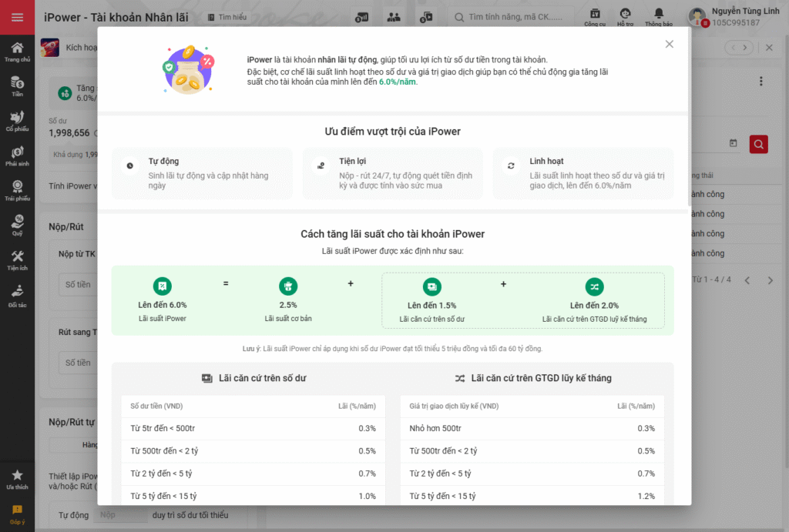This screenshot has height=532, width=789.
Task: Open the Công cụ tools icon
Action: click(x=595, y=17)
